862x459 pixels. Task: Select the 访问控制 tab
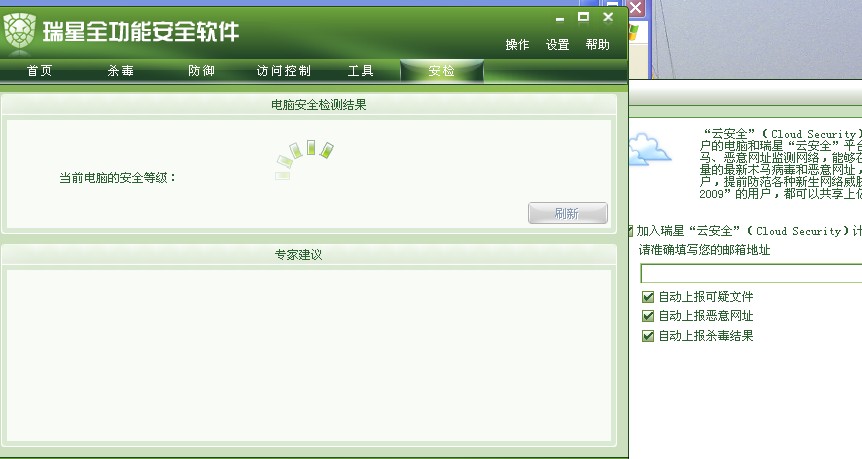(284, 71)
